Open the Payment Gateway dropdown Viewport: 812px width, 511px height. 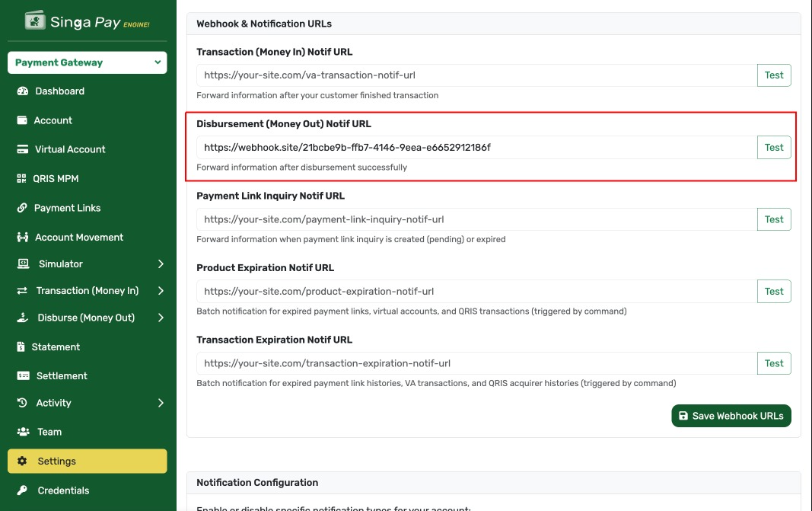pyautogui.click(x=87, y=62)
